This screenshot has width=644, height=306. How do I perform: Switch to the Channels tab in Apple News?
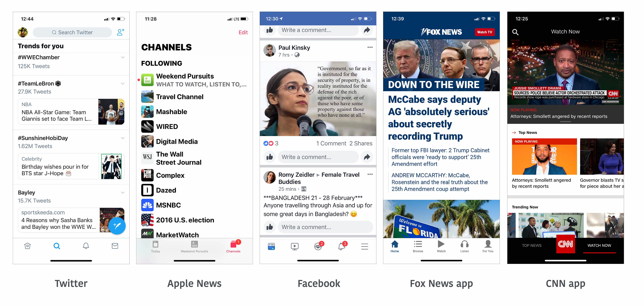point(233,246)
